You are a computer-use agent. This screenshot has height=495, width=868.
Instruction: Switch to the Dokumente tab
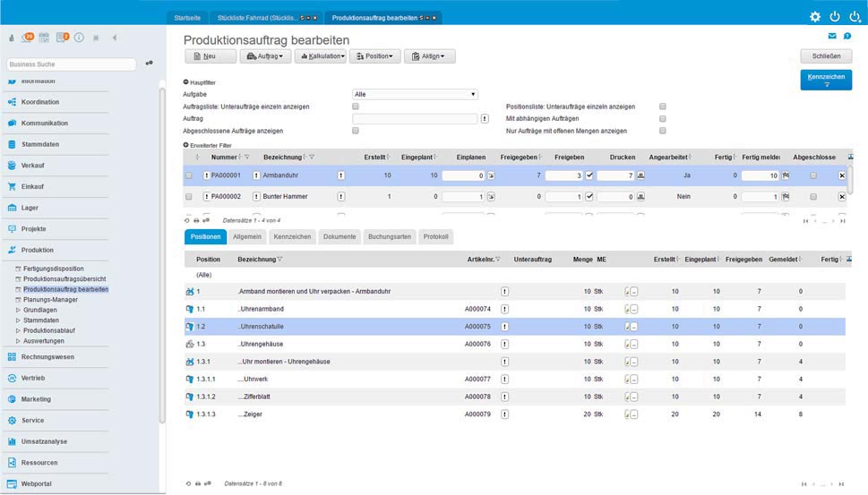tap(339, 236)
